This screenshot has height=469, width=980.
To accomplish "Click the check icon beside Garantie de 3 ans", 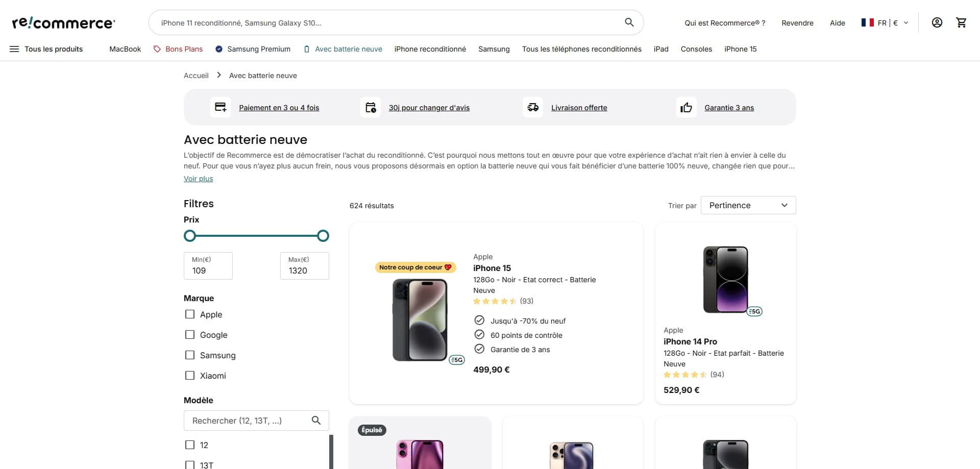I will 479,349.
